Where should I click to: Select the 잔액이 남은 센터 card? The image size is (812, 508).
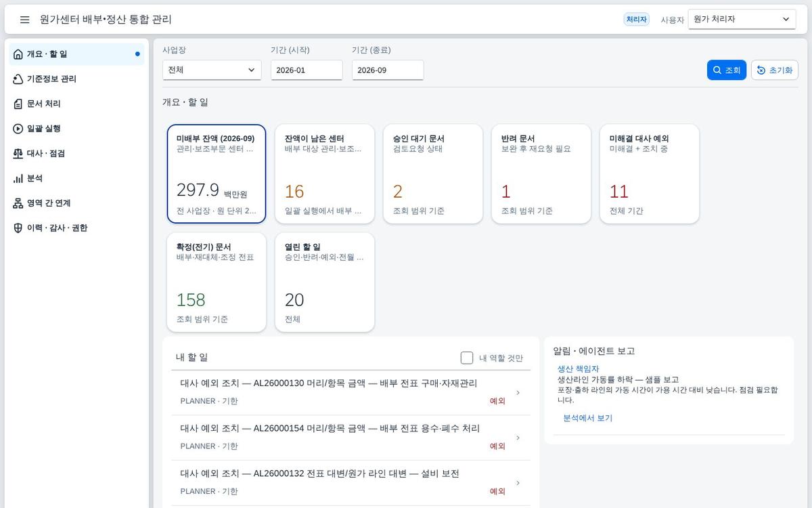pyautogui.click(x=325, y=173)
